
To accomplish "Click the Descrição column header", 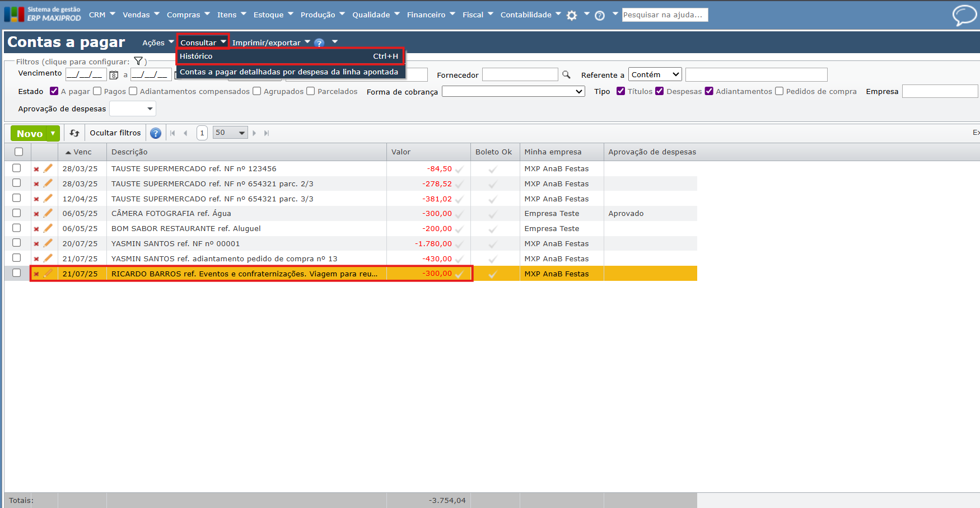I will (246, 152).
